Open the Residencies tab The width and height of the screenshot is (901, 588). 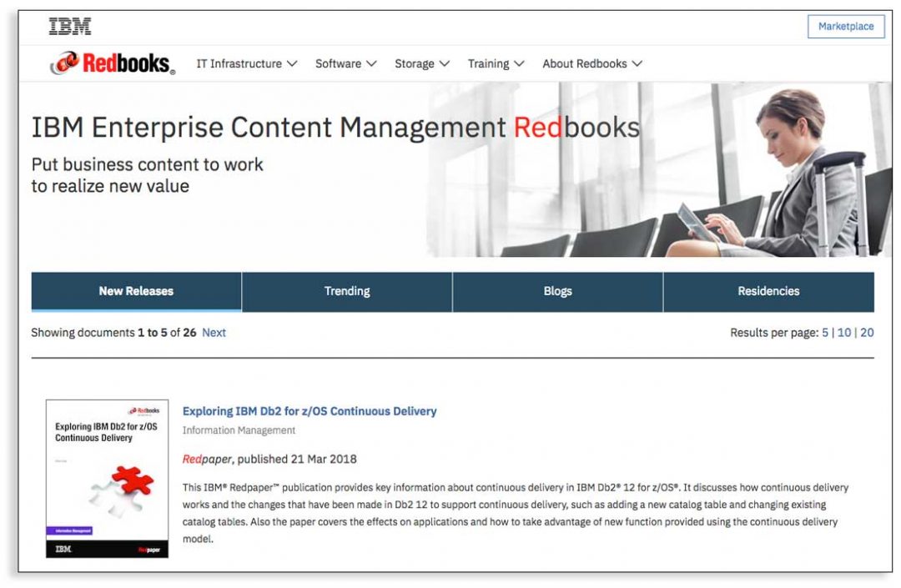point(768,291)
